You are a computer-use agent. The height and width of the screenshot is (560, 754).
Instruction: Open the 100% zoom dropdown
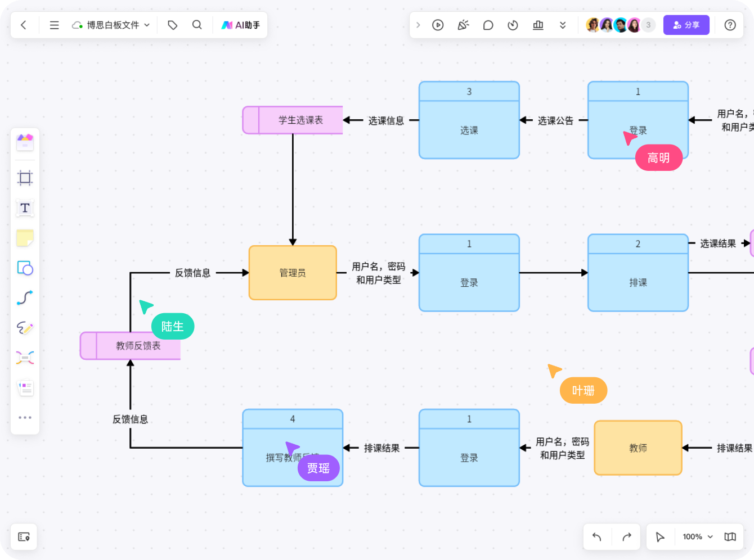click(698, 537)
